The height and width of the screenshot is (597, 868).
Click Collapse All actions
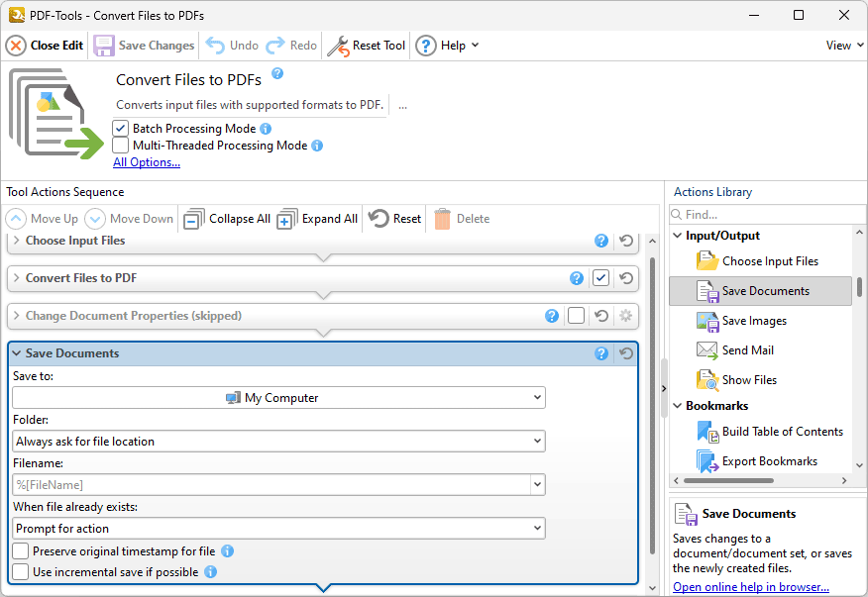pos(227,219)
